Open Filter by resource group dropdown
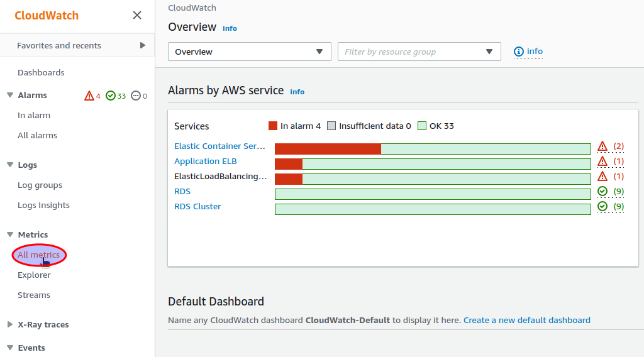The image size is (644, 357). point(419,52)
